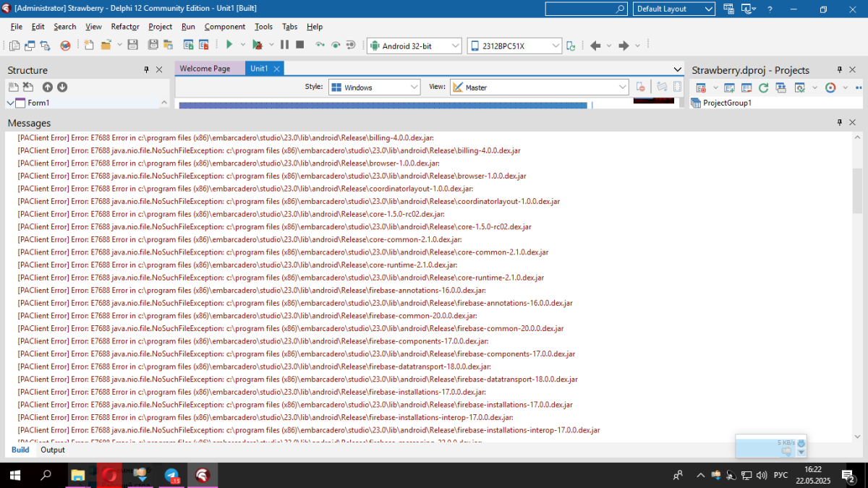The width and height of the screenshot is (868, 488).
Task: Open the red Opera browser taskbar icon
Action: (x=109, y=475)
